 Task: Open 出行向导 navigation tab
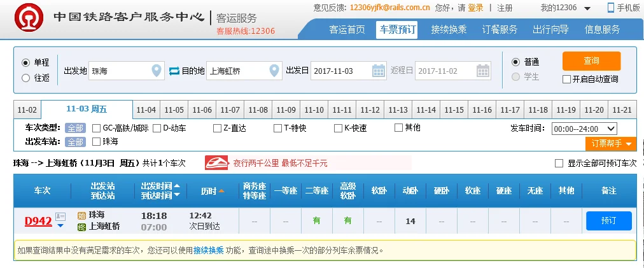pyautogui.click(x=550, y=29)
